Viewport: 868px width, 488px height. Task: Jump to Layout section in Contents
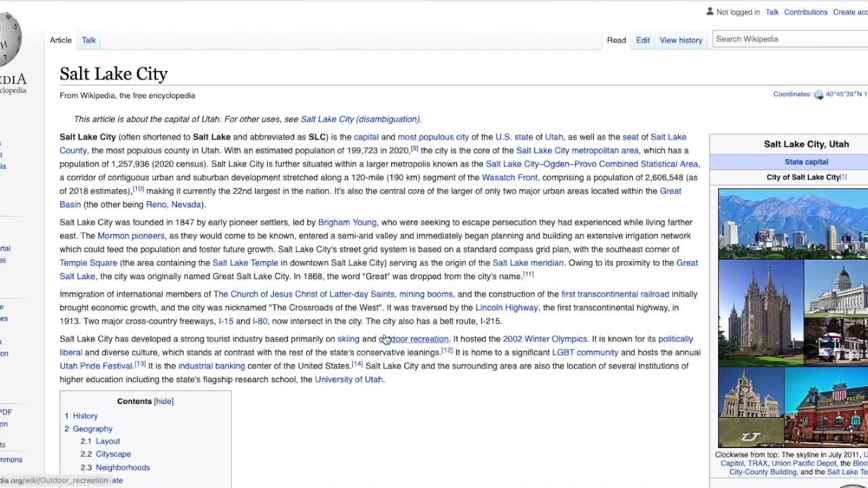tap(107, 441)
